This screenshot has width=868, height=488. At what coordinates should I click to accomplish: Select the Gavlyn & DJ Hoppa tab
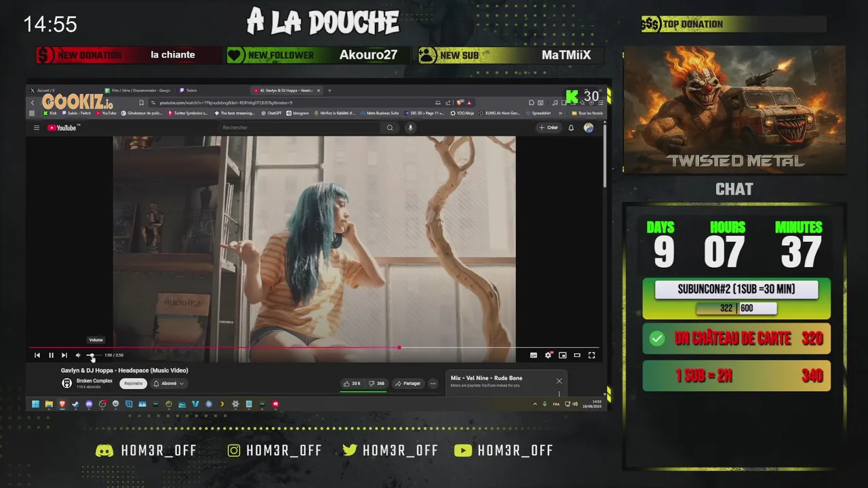tap(288, 90)
